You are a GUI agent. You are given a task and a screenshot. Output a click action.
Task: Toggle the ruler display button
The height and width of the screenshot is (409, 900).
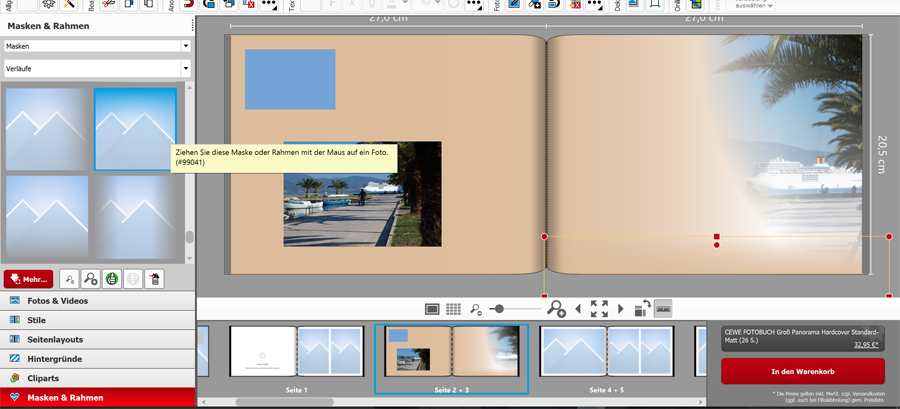click(x=663, y=309)
